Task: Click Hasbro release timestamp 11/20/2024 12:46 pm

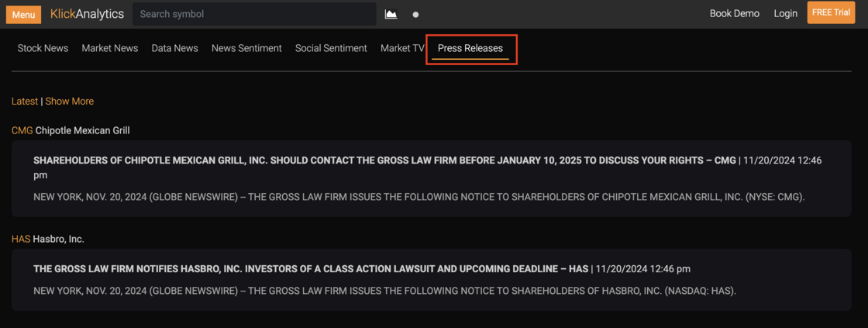Action: [x=642, y=269]
